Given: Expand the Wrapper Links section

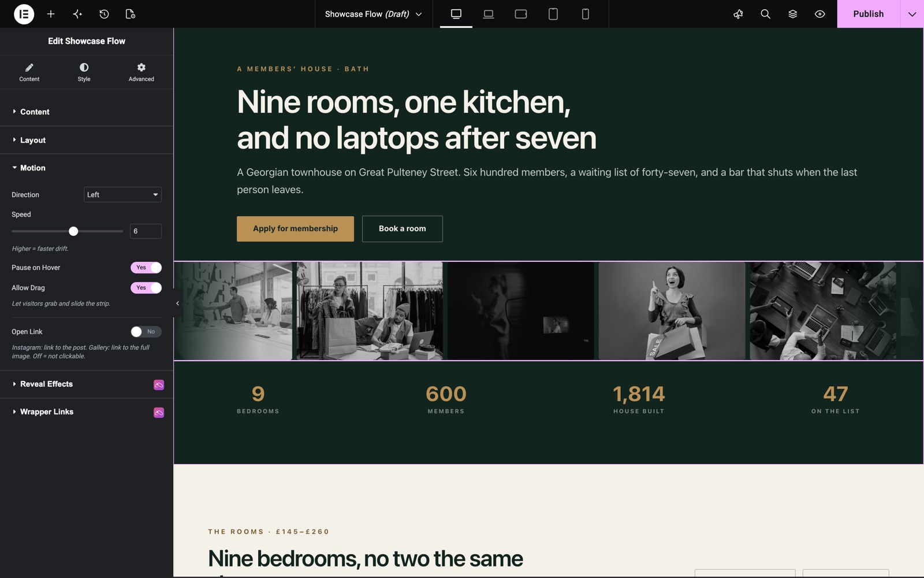Looking at the screenshot, I should [x=87, y=412].
